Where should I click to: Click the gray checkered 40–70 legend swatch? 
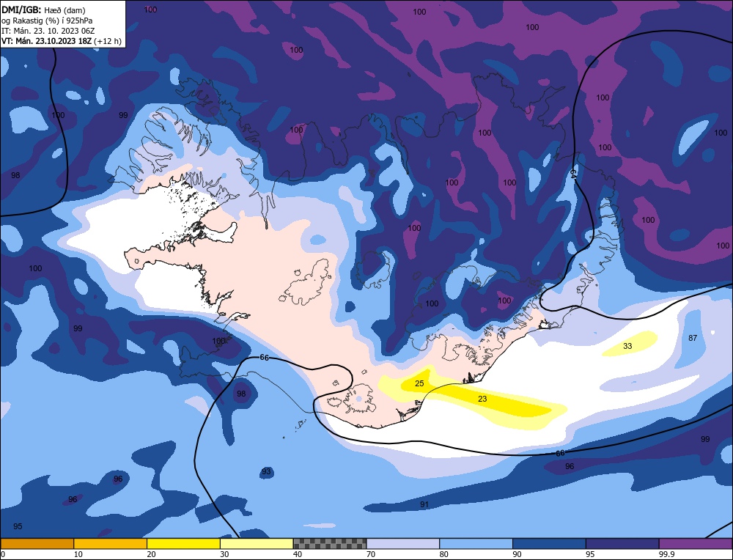coord(330,543)
